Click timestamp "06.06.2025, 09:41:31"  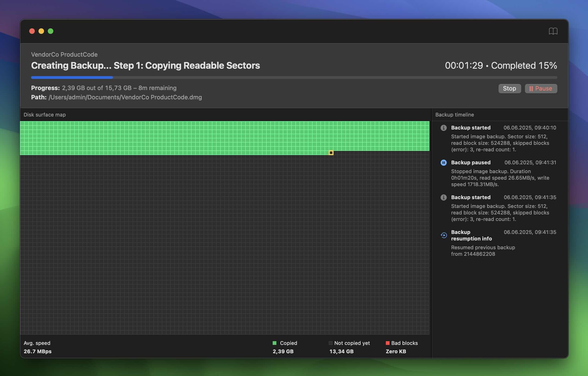click(x=530, y=162)
